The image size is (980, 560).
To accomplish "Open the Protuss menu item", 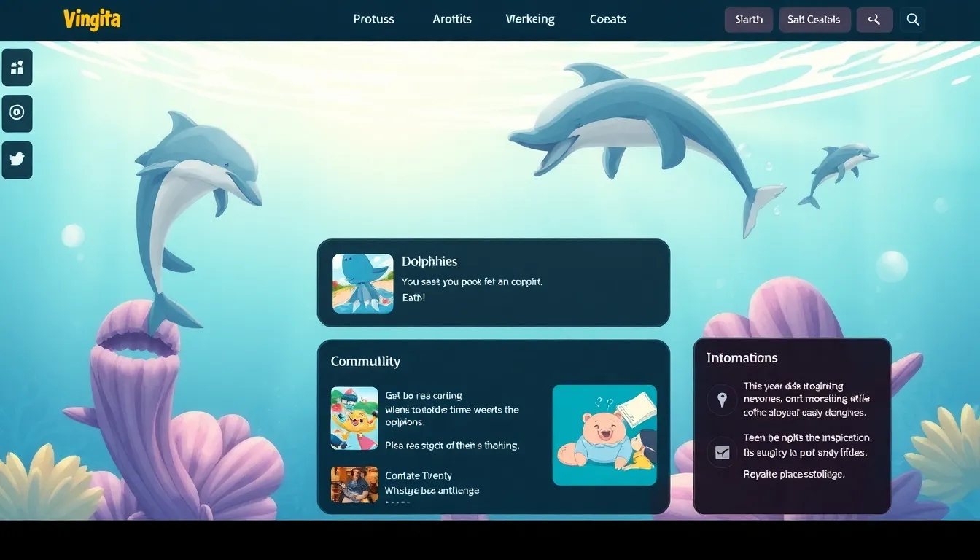I will point(373,20).
